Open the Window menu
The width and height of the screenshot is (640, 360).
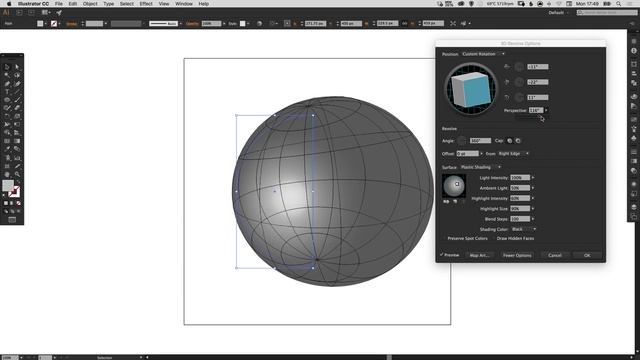(184, 4)
